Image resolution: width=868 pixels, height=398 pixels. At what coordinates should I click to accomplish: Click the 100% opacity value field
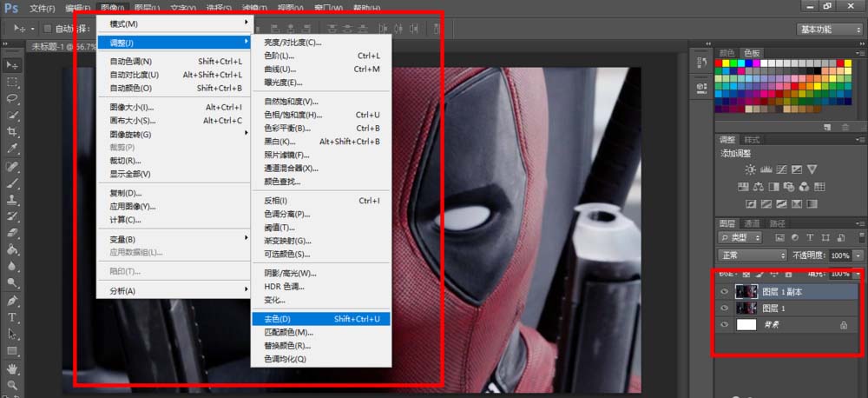coord(839,255)
